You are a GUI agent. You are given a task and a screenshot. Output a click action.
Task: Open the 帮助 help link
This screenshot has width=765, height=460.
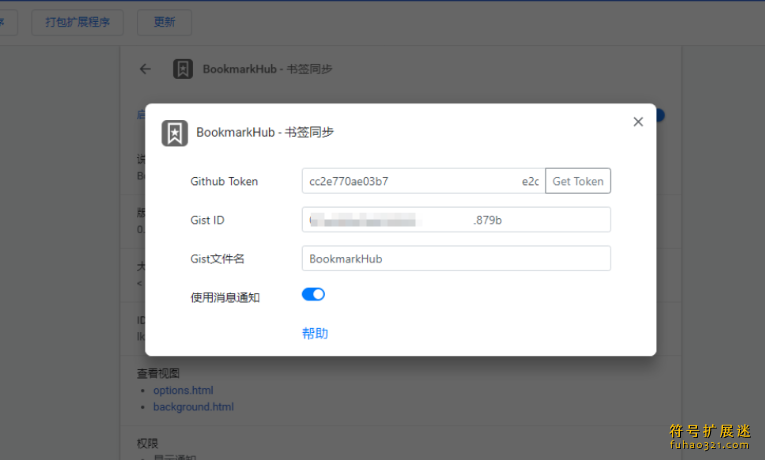(x=315, y=334)
